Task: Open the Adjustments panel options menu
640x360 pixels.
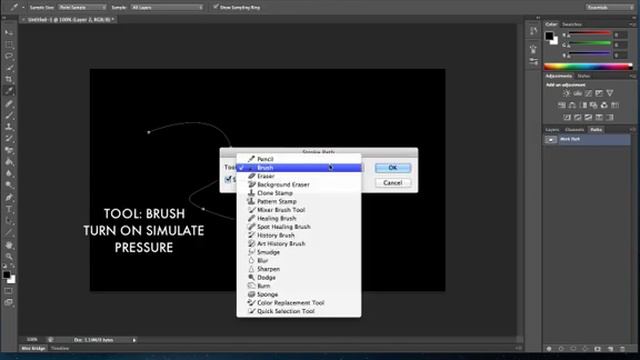Action: (632, 76)
